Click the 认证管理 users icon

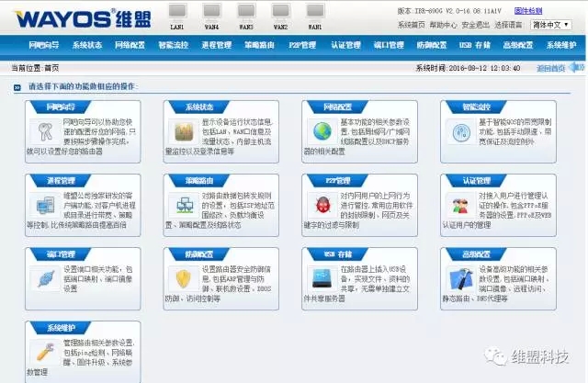tap(458, 204)
